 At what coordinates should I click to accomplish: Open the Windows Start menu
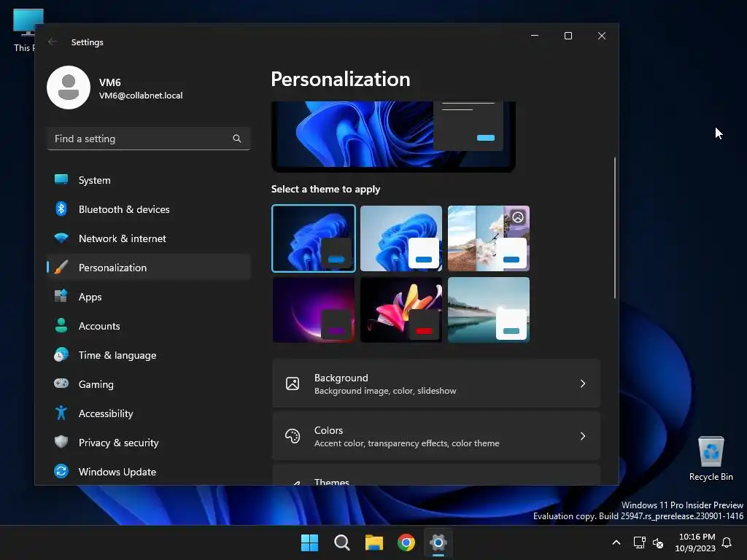point(309,542)
